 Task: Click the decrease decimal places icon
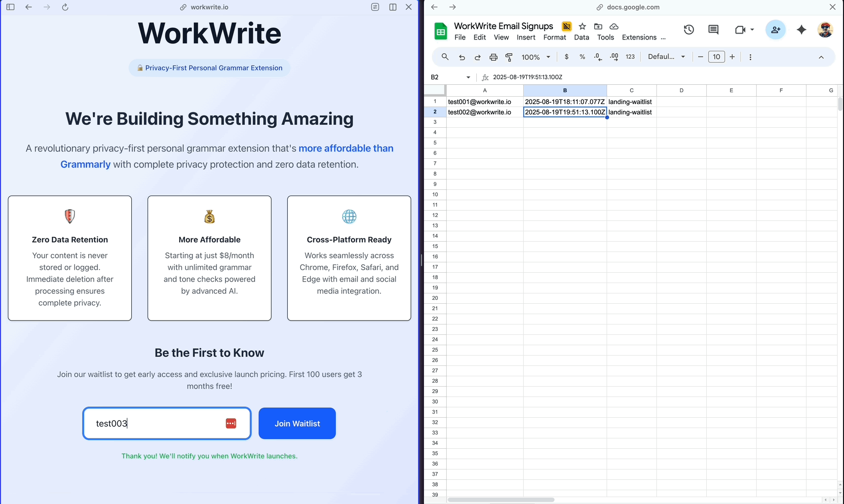tap(597, 57)
